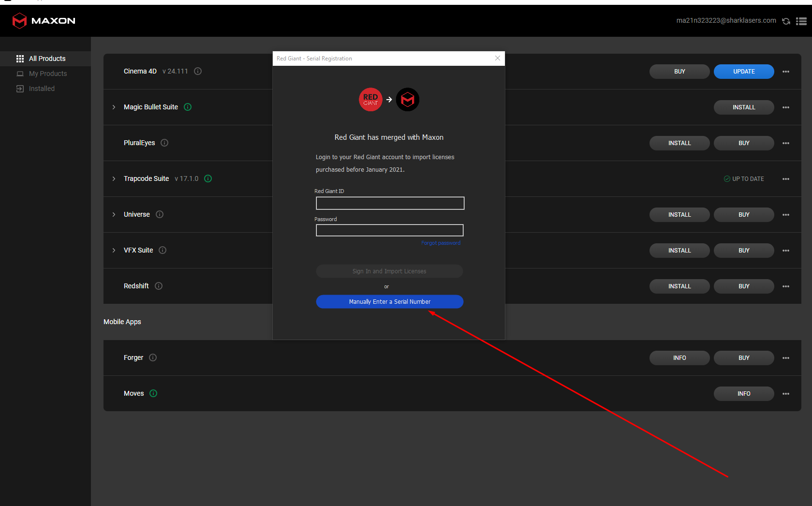Open more options for Redshift row
This screenshot has height=506, width=812.
[x=786, y=286]
